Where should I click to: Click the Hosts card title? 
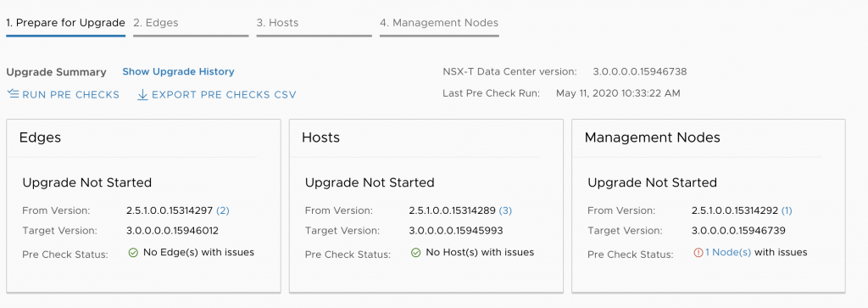(320, 137)
